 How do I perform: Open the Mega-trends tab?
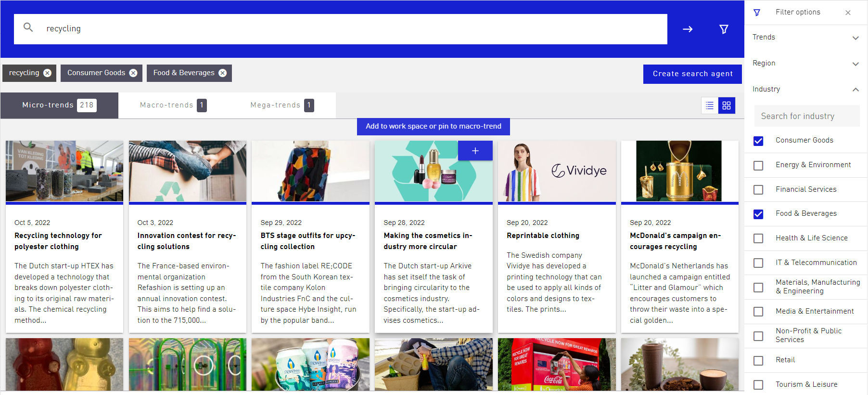(282, 105)
